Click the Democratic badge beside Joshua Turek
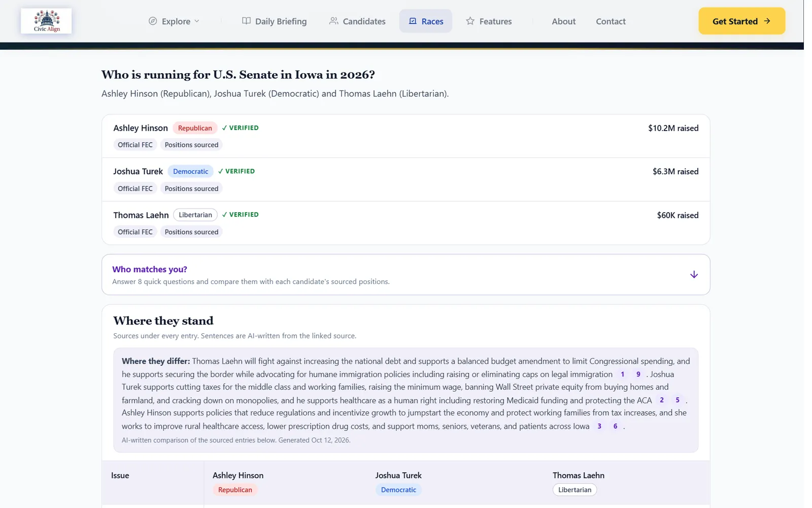This screenshot has width=812, height=508. click(x=190, y=171)
